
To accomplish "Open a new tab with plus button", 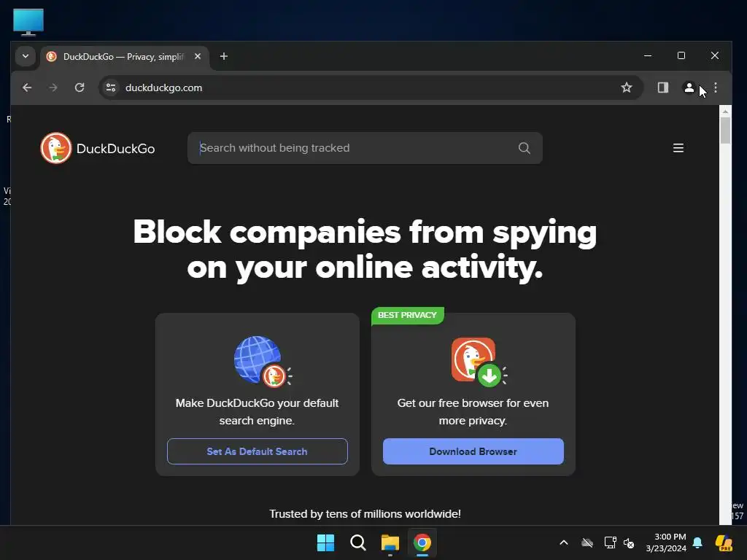I will pyautogui.click(x=223, y=56).
